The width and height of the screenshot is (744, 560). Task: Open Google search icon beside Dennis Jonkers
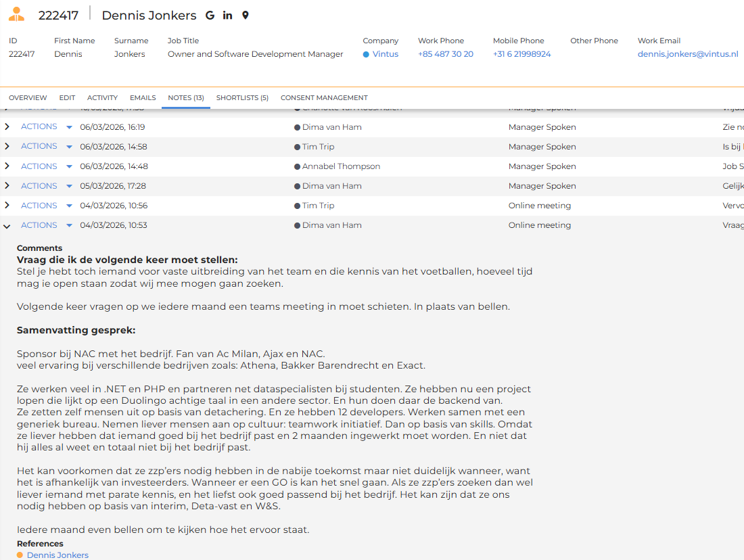click(210, 15)
